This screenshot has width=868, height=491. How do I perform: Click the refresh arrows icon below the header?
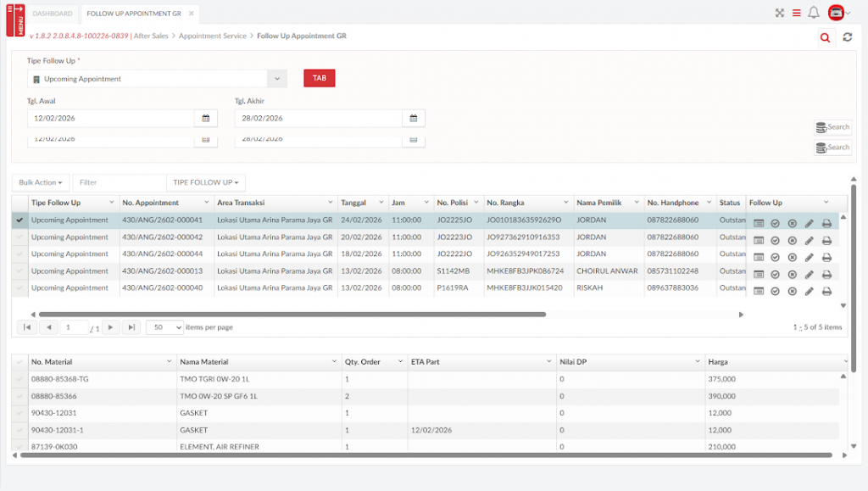847,37
